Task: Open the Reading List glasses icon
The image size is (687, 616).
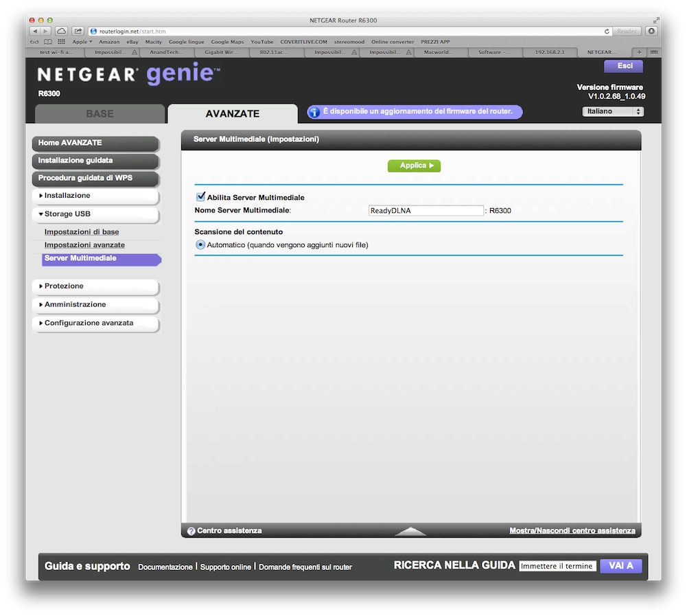Action: (x=34, y=42)
